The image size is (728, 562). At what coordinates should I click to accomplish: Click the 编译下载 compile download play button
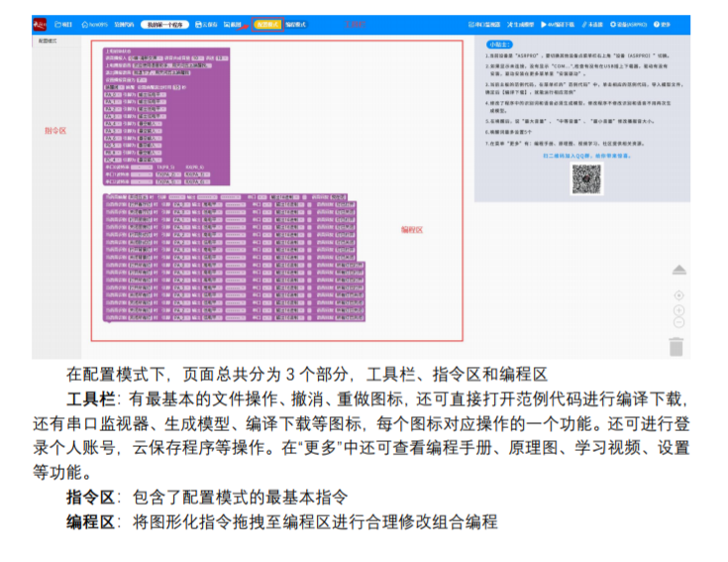558,25
